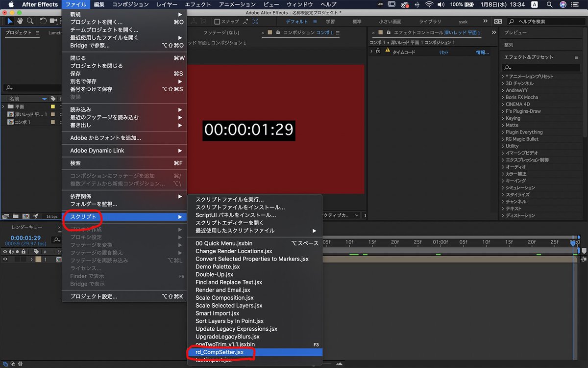Click the label swatch for コンポ 1 item
The height and width of the screenshot is (368, 588).
tap(53, 122)
